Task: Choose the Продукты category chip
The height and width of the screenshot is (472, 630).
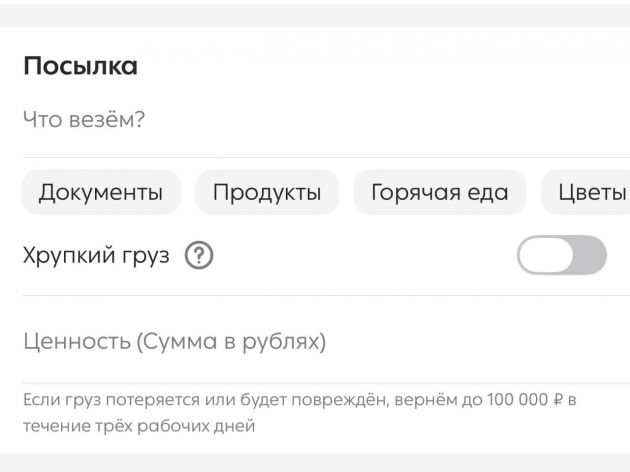Action: pos(267,192)
